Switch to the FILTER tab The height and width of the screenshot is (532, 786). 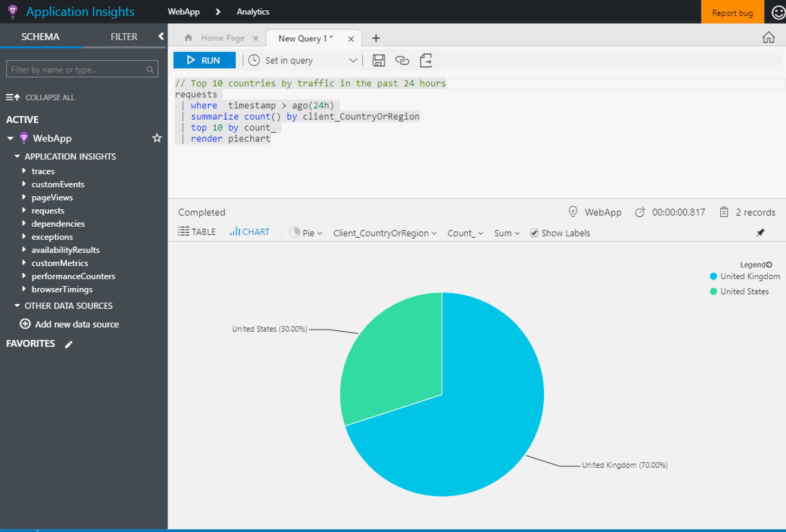click(124, 37)
